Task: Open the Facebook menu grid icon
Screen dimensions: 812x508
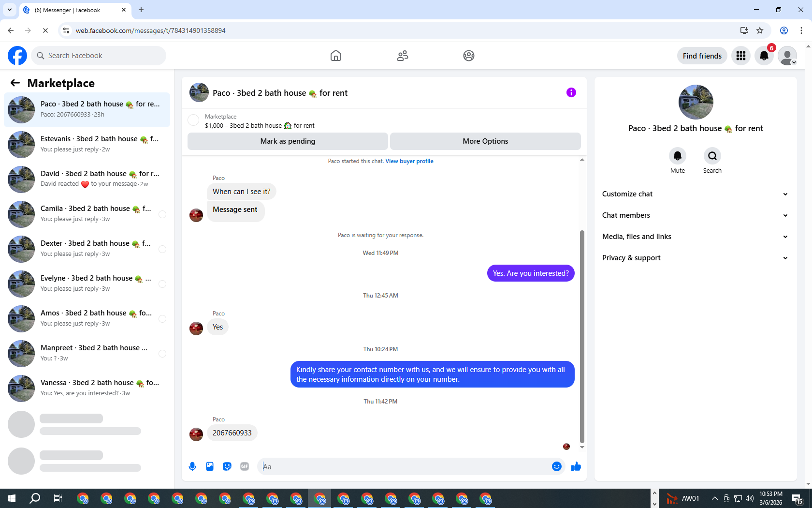Action: click(x=741, y=56)
